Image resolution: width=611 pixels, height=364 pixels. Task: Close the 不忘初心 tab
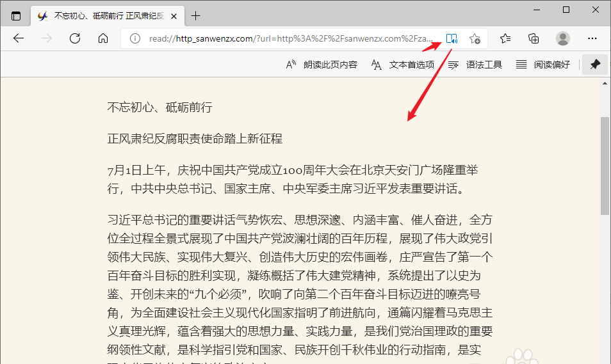point(174,16)
